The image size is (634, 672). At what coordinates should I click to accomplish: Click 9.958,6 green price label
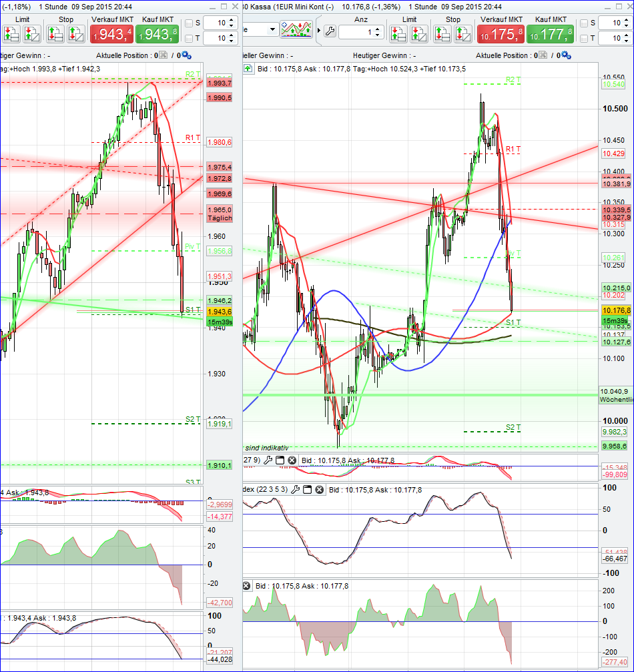(614, 446)
